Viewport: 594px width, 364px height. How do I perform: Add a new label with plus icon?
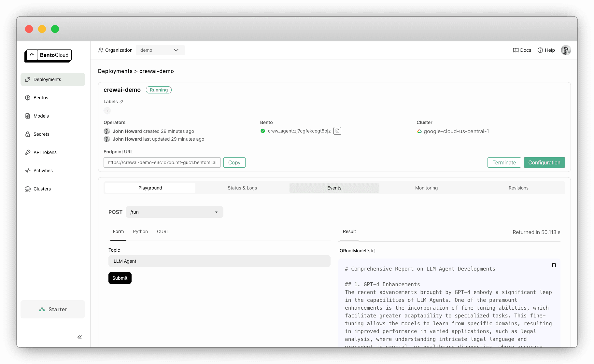107,111
